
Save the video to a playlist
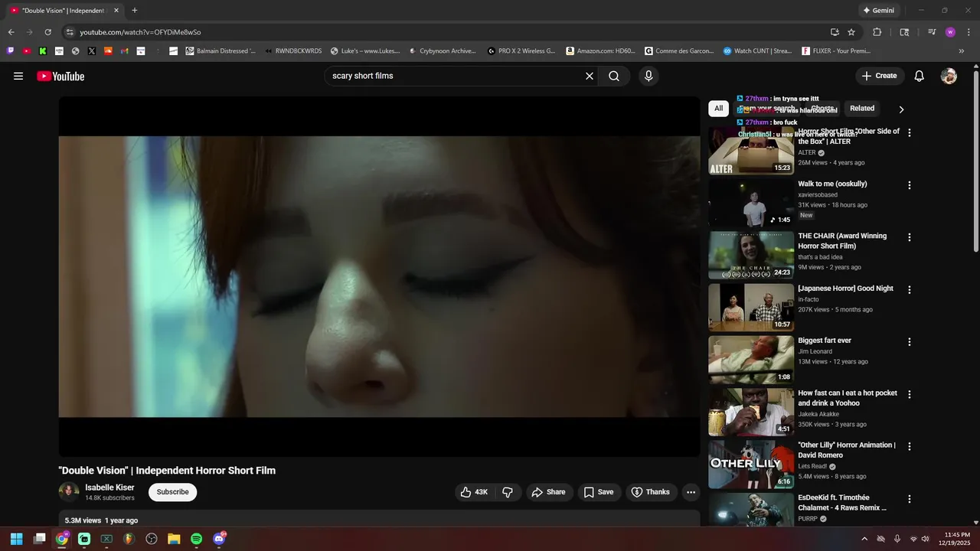[x=599, y=492]
